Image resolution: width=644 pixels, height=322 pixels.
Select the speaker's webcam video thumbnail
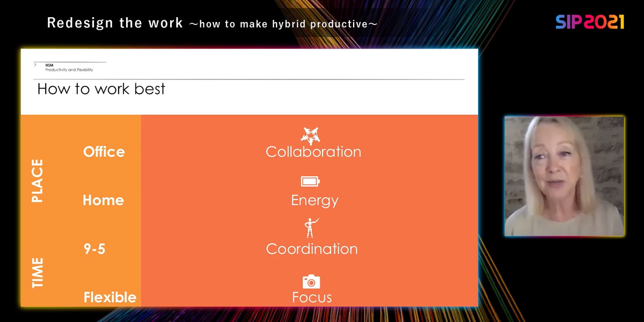(564, 176)
